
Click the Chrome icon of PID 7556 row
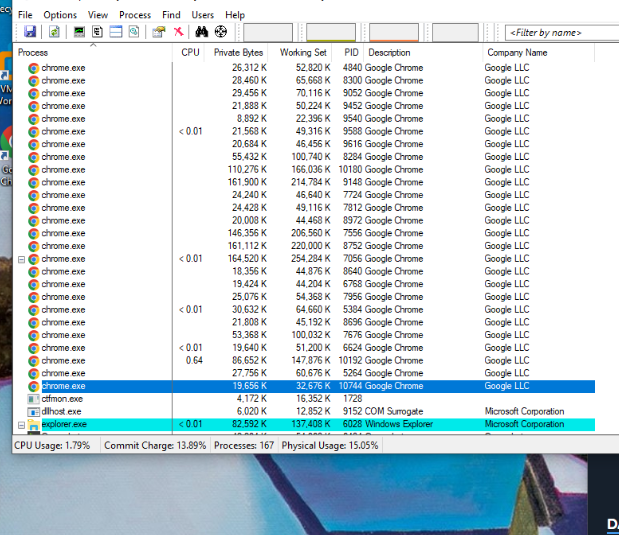click(x=34, y=234)
